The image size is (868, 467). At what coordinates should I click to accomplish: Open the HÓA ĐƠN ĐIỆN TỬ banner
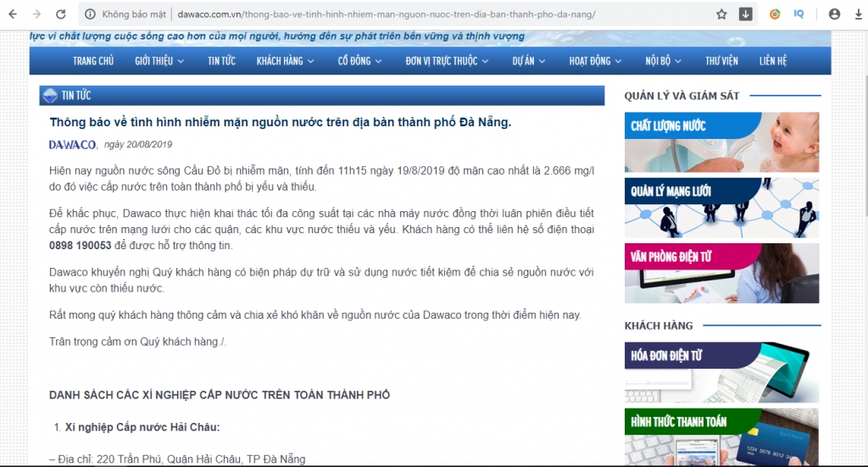[x=722, y=372]
